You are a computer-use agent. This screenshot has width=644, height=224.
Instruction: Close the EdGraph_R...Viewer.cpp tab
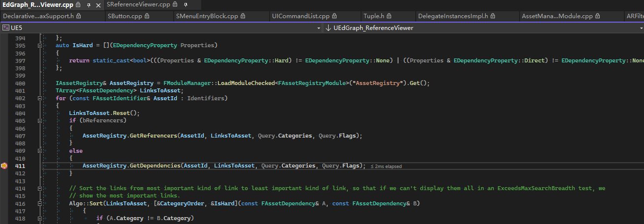tap(98, 4)
